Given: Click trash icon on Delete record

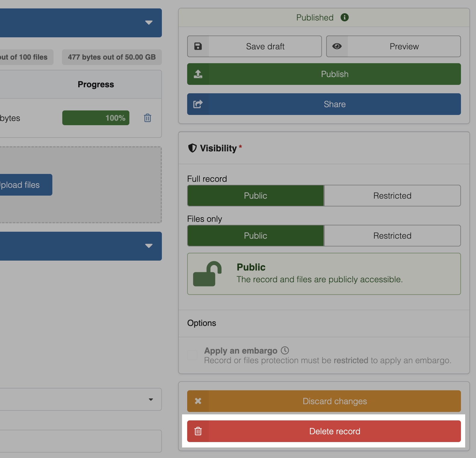Looking at the screenshot, I should [198, 431].
